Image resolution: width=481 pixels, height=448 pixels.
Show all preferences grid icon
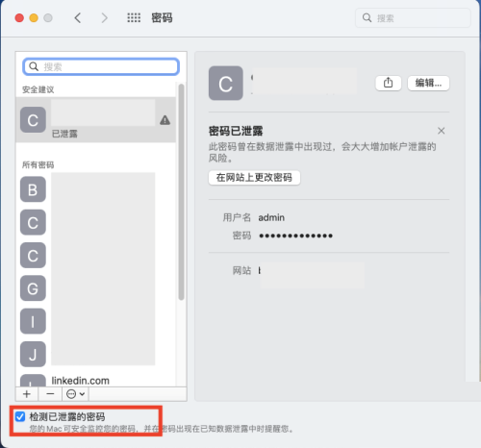pyautogui.click(x=134, y=18)
